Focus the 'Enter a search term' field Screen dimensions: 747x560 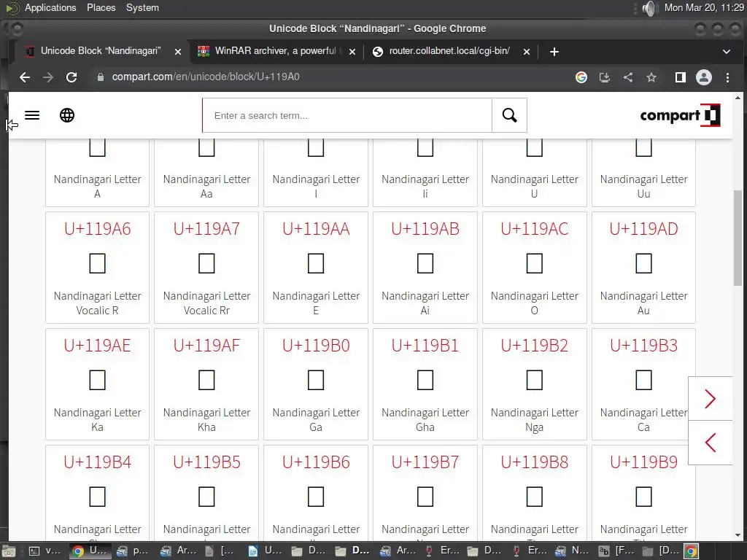347,115
